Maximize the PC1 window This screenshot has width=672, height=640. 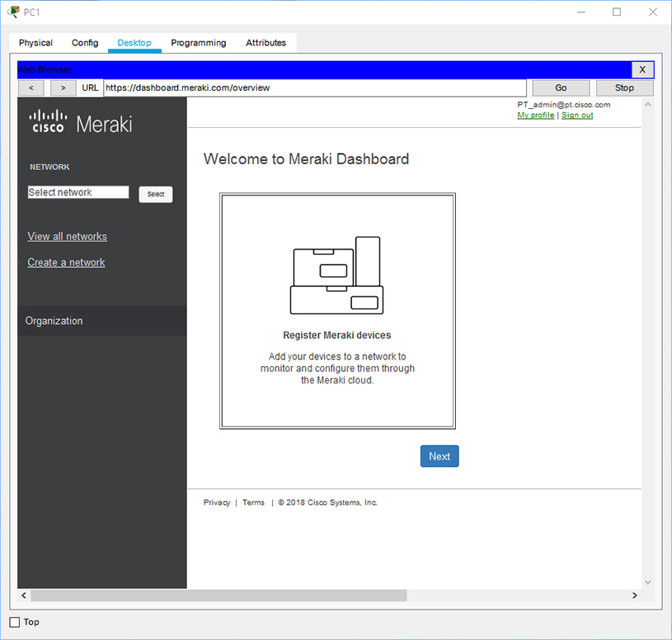click(x=617, y=12)
